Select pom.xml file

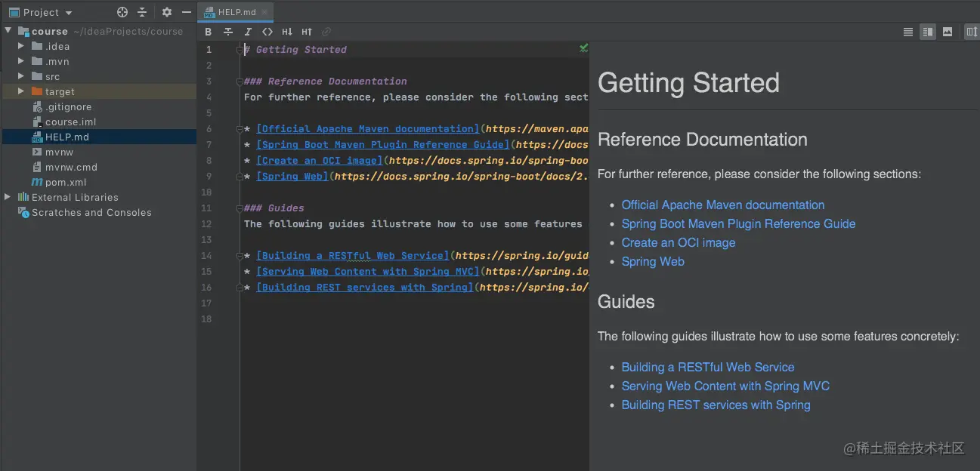click(x=66, y=182)
